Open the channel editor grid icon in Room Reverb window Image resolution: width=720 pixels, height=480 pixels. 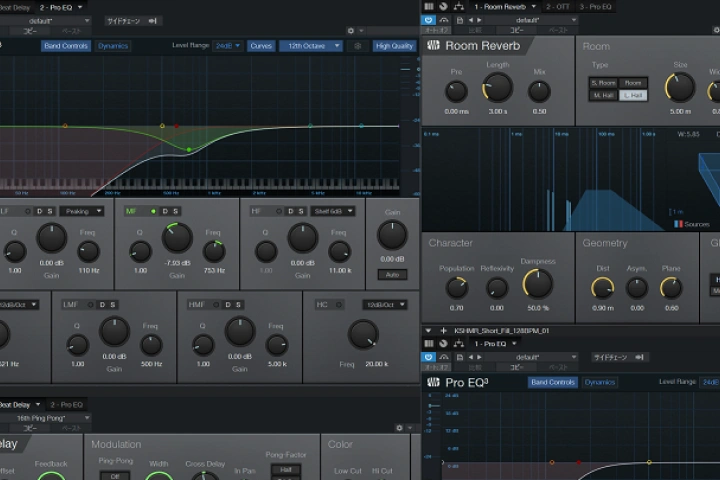[429, 6]
